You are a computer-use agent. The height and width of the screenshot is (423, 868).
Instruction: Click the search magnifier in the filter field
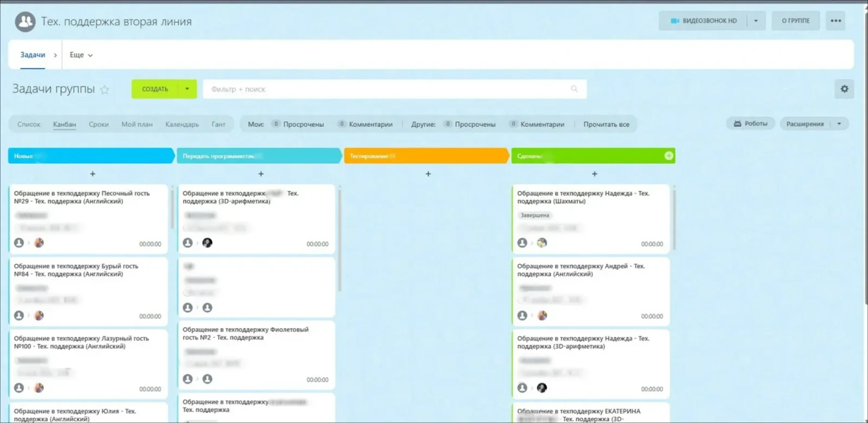pyautogui.click(x=574, y=89)
